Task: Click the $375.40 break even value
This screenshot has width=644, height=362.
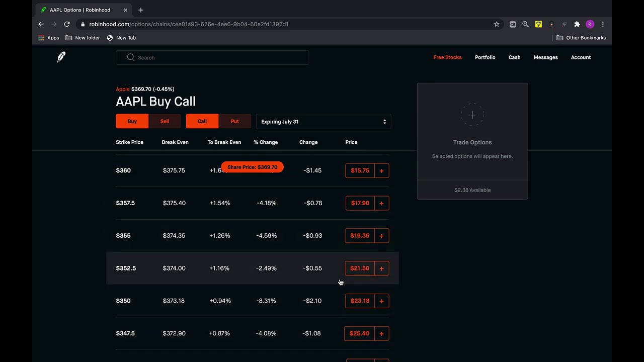Action: tap(174, 203)
